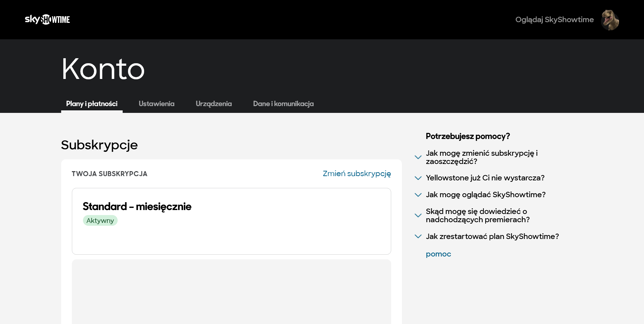Expand Jak zrestartować plan SkyShowtime text
Screen dimensions: 644x324
[x=492, y=236]
